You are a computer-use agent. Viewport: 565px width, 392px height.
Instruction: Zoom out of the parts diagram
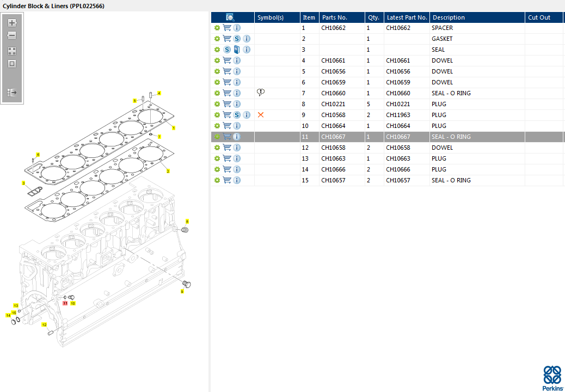(12, 35)
